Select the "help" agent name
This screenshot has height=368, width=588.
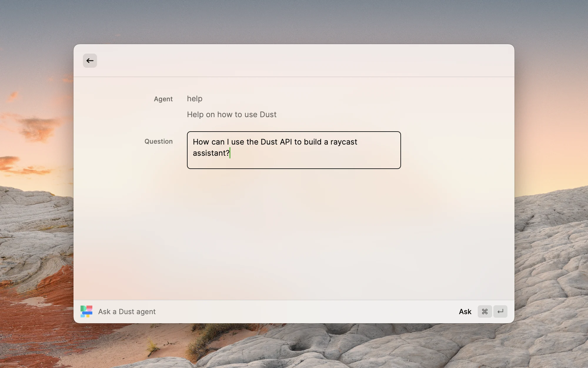point(195,99)
